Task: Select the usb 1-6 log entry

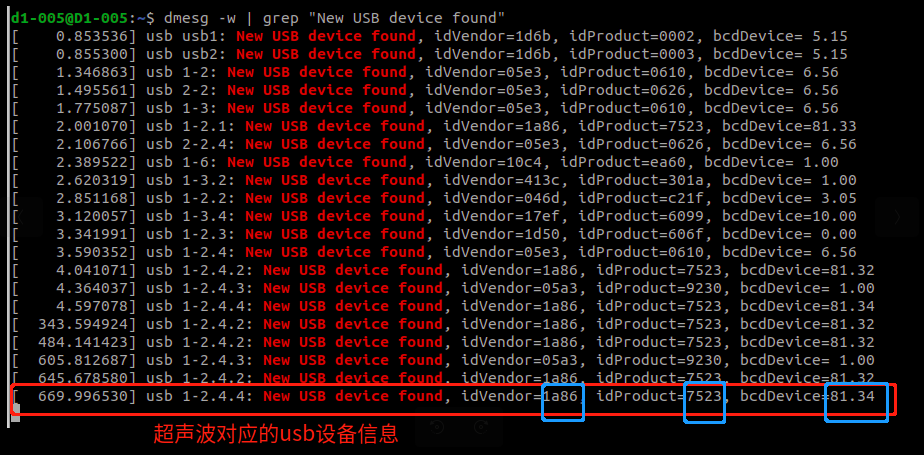Action: coord(424,162)
